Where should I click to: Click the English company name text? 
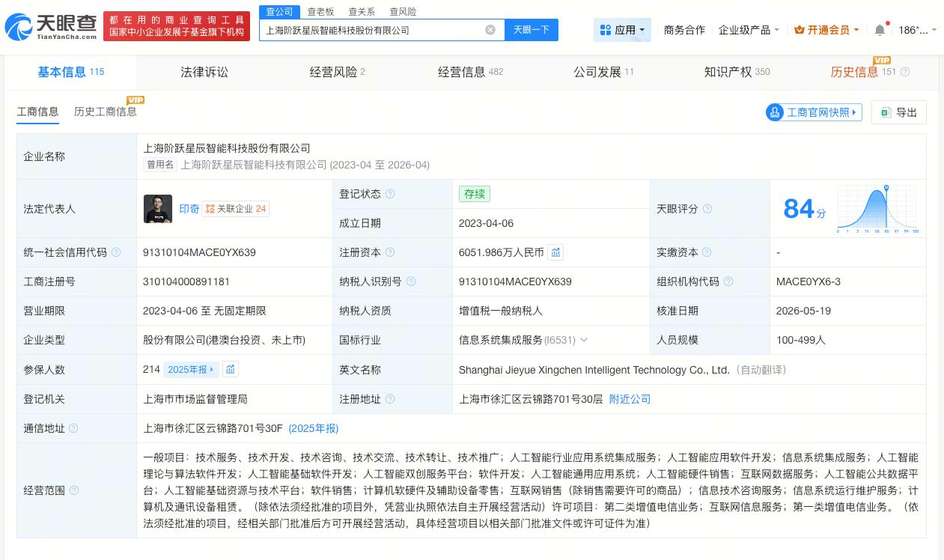[x=594, y=370]
